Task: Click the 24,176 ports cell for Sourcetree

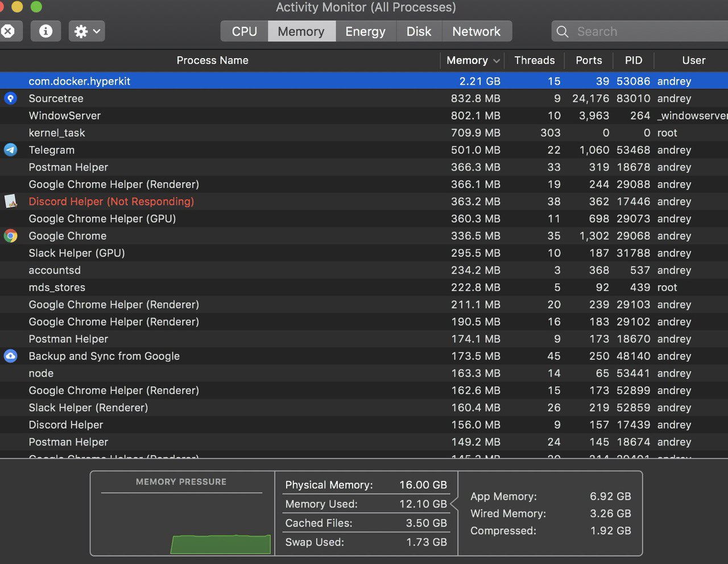Action: tap(590, 98)
